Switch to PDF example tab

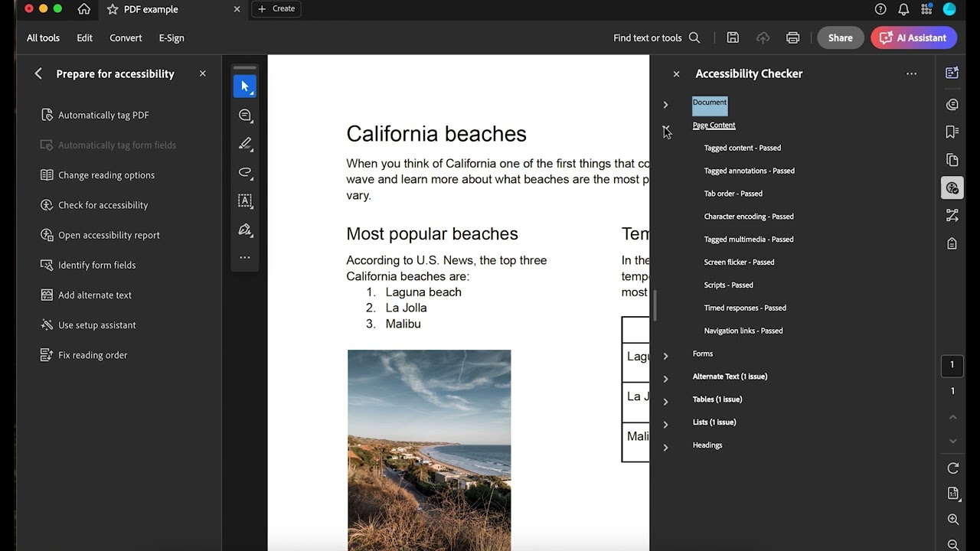pos(150,9)
